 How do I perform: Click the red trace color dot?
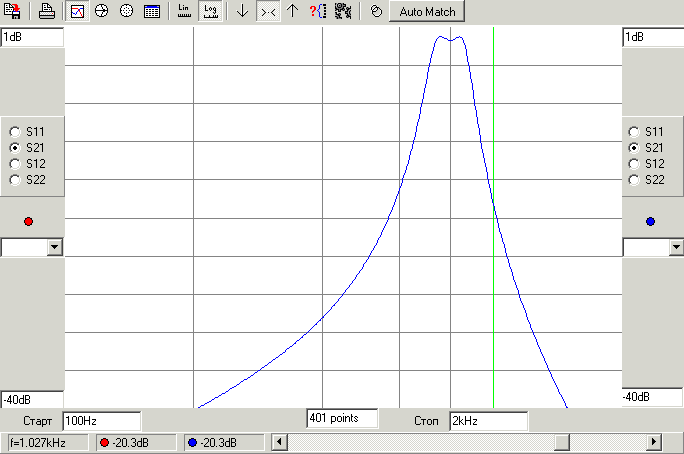click(x=28, y=222)
